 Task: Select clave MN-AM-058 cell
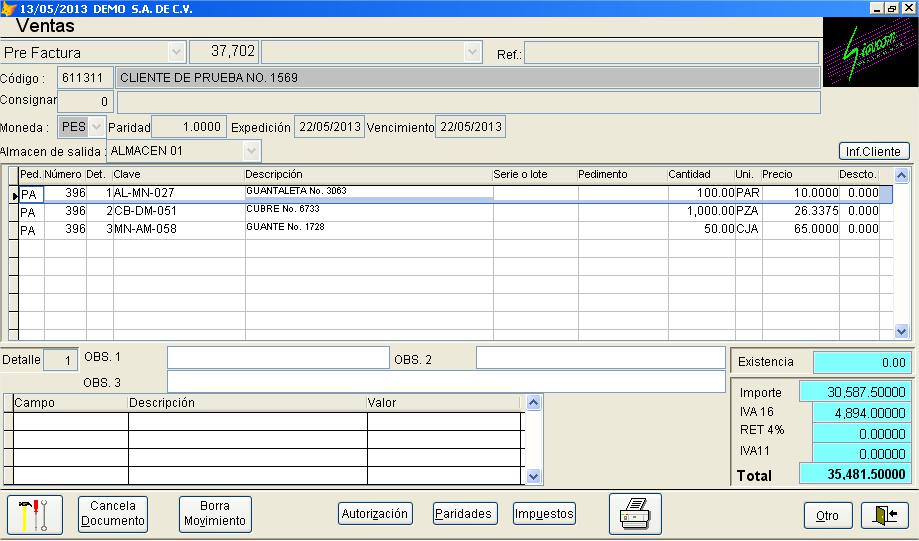tap(179, 229)
